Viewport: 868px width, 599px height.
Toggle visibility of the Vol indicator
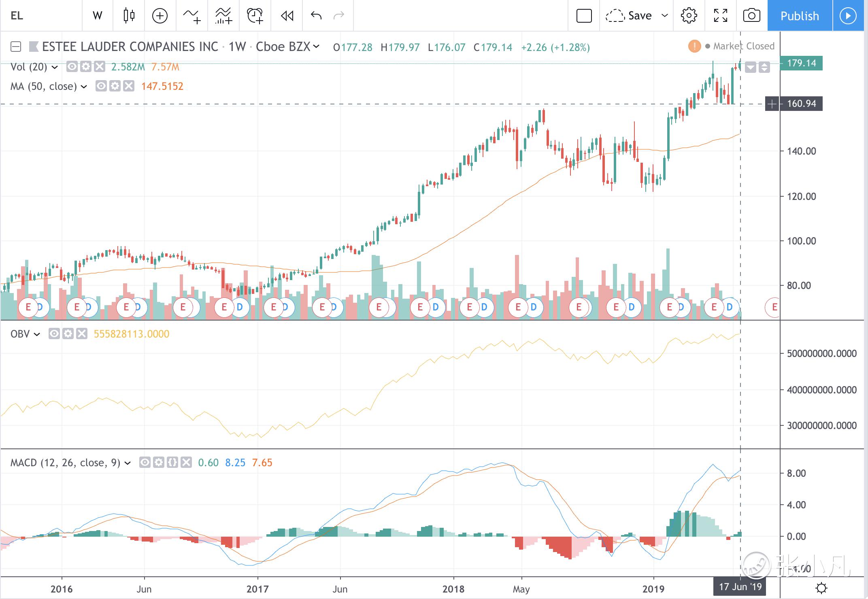[x=72, y=67]
